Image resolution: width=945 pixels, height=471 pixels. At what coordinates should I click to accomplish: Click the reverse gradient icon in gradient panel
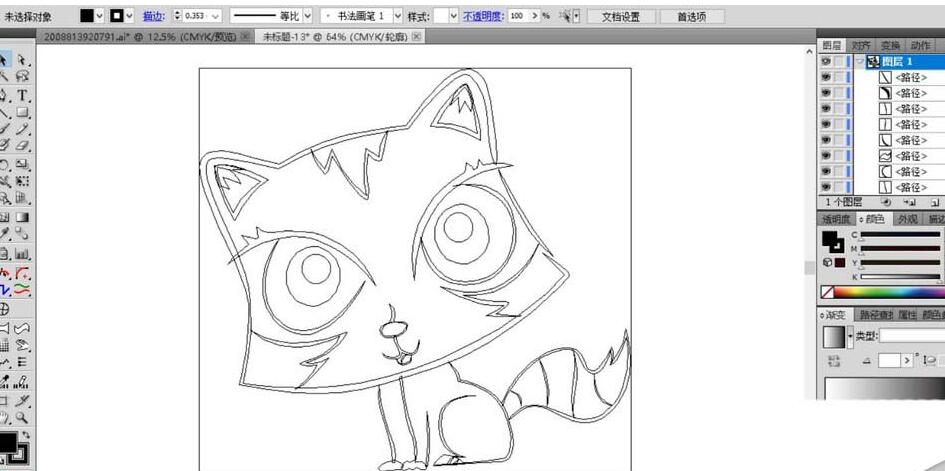[834, 361]
